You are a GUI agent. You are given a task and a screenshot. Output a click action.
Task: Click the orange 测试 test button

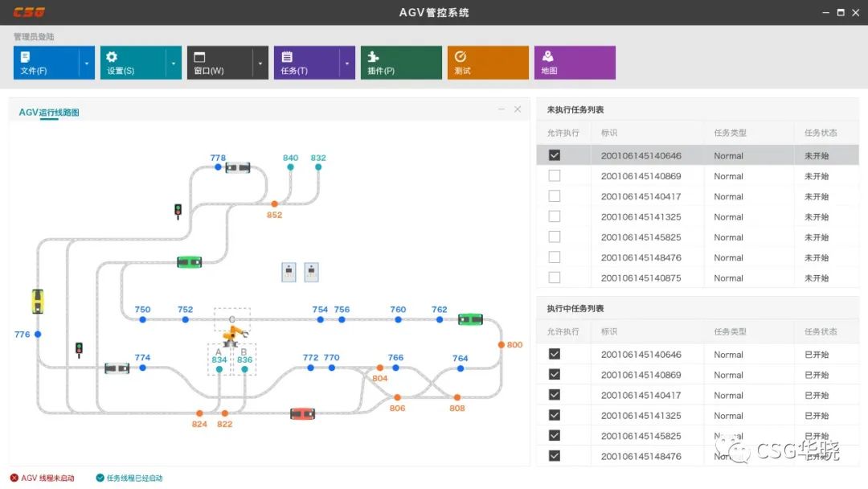coord(488,63)
